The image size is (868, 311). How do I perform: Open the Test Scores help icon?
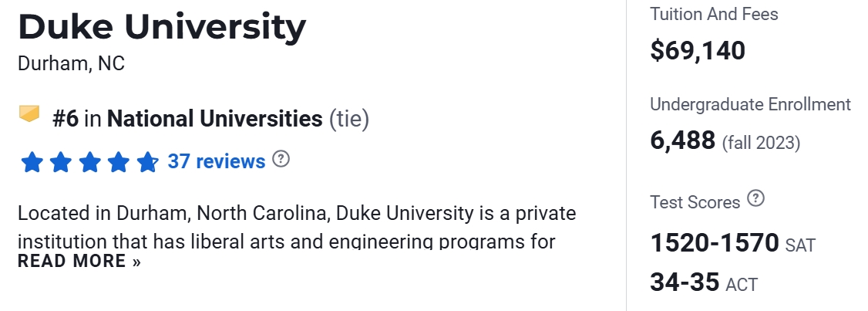tap(756, 199)
